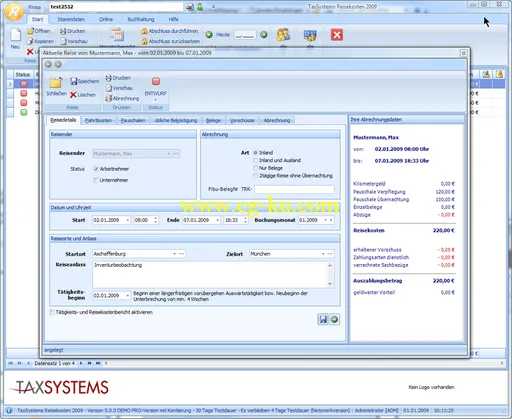Image resolution: width=512 pixels, height=419 pixels.
Task: Click Abrechnung in the trip dialog toolbar
Action: tap(122, 99)
